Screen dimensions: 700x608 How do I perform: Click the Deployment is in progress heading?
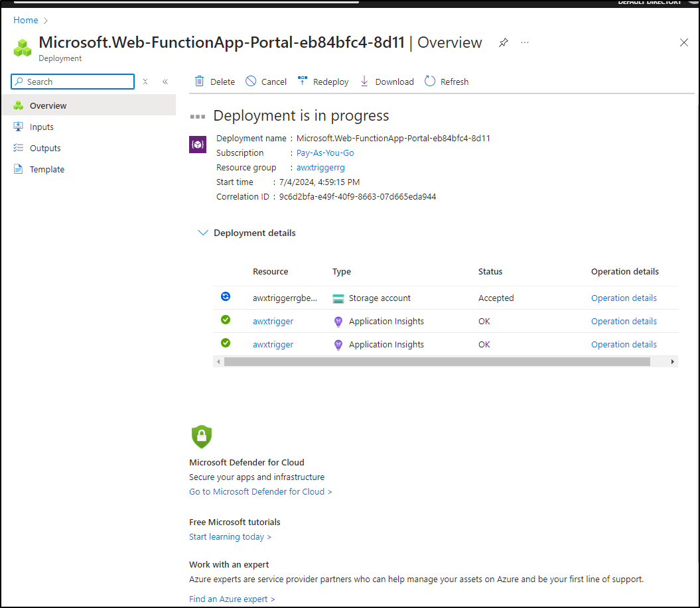click(301, 115)
